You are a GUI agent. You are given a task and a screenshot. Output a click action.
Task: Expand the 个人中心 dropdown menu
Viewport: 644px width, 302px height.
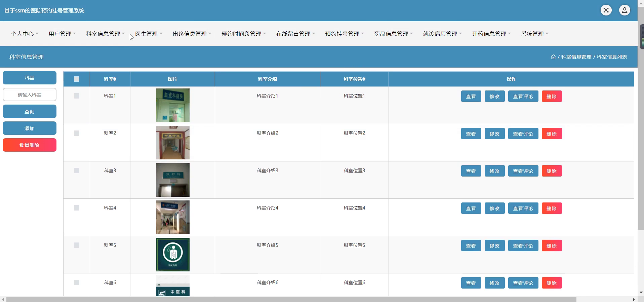pos(25,34)
